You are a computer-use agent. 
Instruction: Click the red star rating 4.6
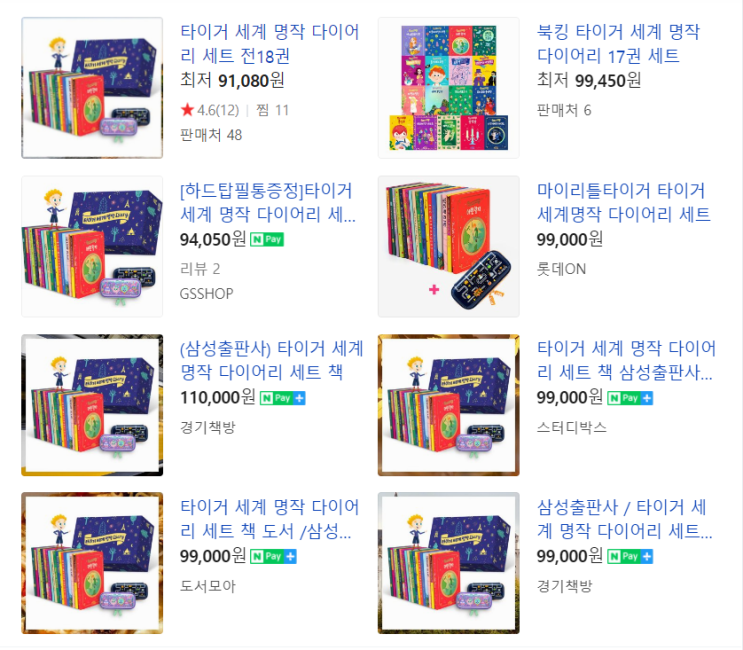pyautogui.click(x=210, y=110)
